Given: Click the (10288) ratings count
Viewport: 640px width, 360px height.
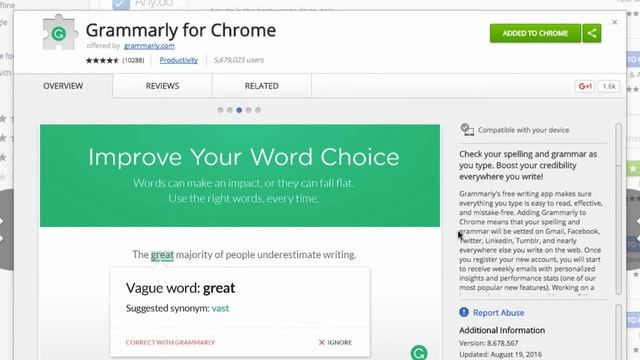Looking at the screenshot, I should tap(133, 60).
